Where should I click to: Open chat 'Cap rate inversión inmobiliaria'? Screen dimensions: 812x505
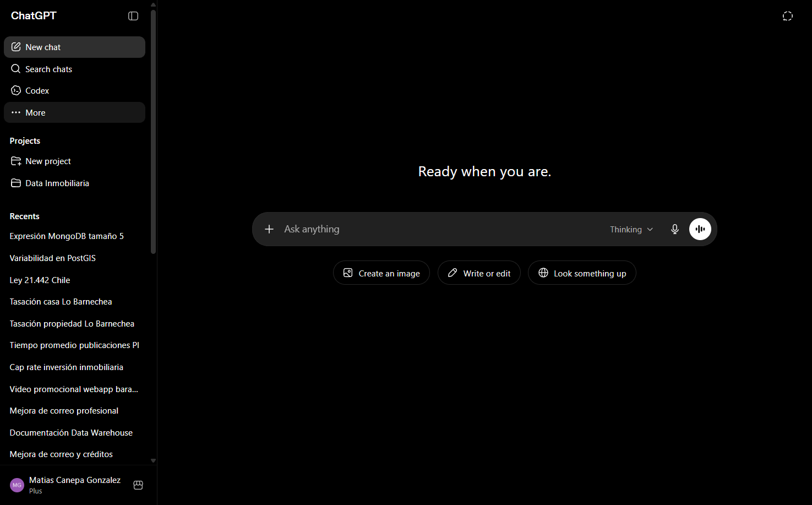click(74, 367)
